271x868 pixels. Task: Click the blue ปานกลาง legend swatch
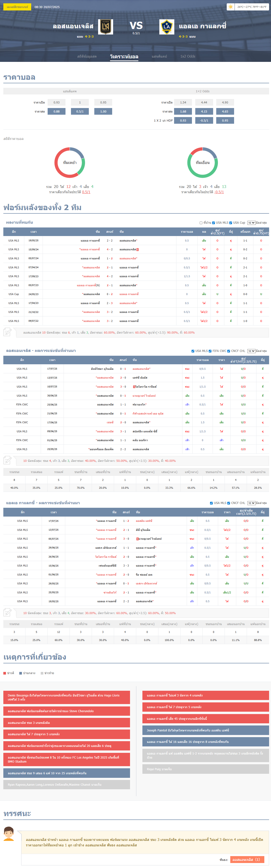pos(20,673)
